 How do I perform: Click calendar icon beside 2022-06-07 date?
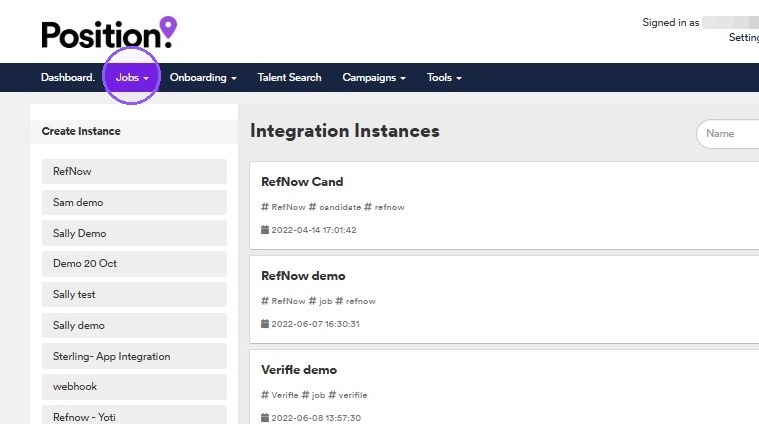265,324
